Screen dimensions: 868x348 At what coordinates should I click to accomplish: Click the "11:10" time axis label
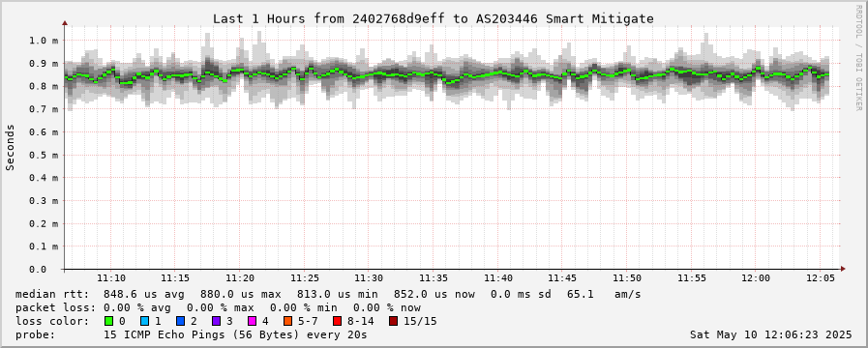[x=112, y=278]
